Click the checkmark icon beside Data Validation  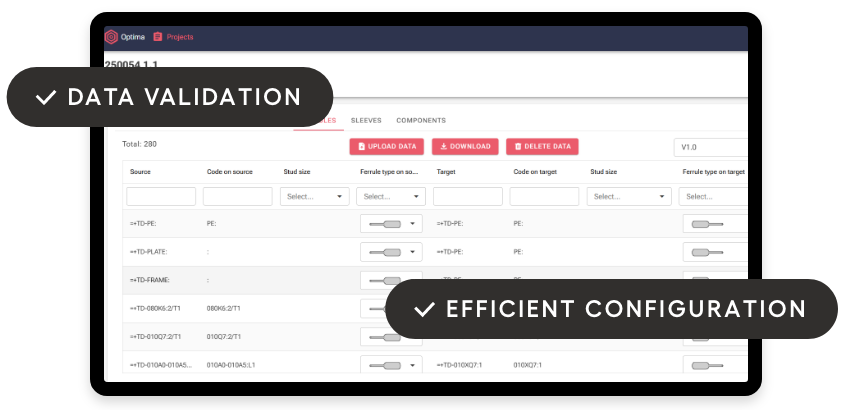tap(45, 97)
